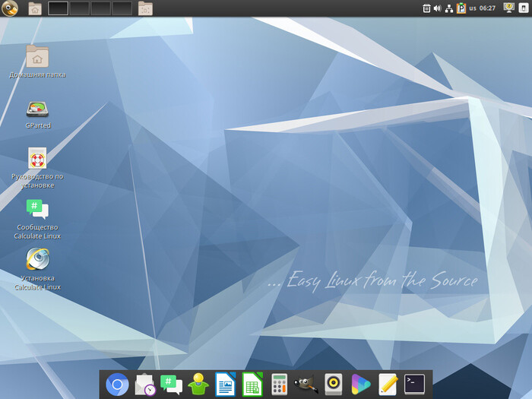Switch to the first workspace
Viewport: 532px width, 399px height.
[x=58, y=8]
